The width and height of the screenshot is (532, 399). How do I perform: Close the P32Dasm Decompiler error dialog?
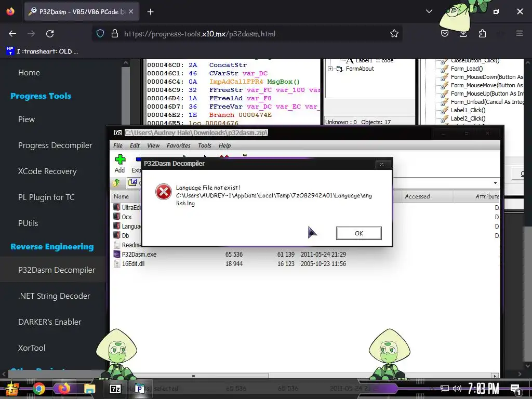click(382, 164)
